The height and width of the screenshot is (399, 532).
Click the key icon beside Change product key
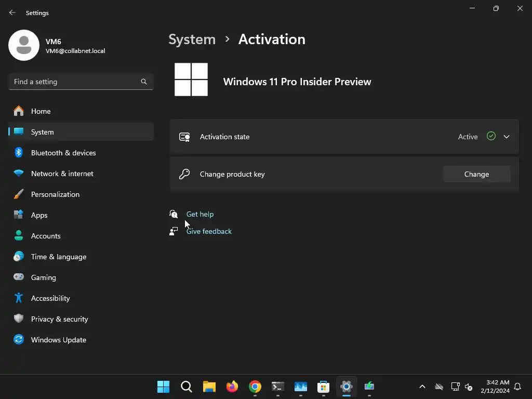(x=184, y=174)
